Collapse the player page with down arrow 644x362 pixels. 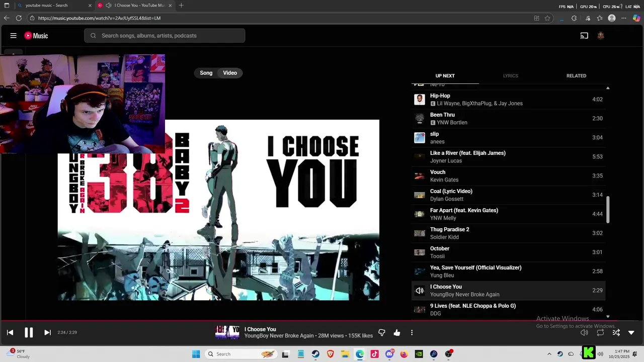pyautogui.click(x=631, y=332)
